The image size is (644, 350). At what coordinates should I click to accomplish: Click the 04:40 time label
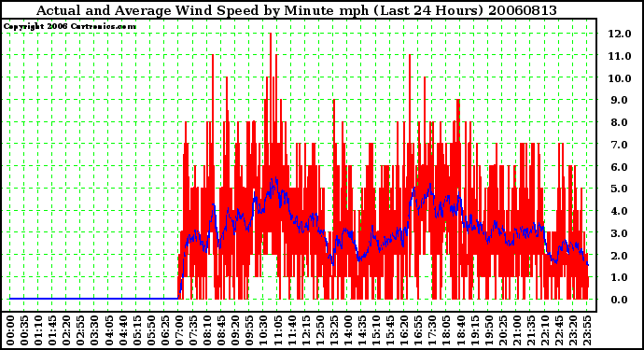pos(122,330)
